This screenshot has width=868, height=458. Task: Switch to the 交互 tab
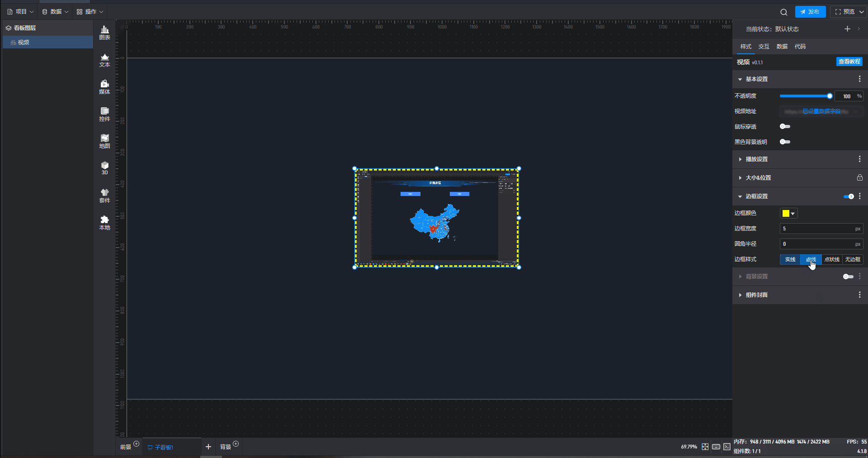tap(764, 47)
